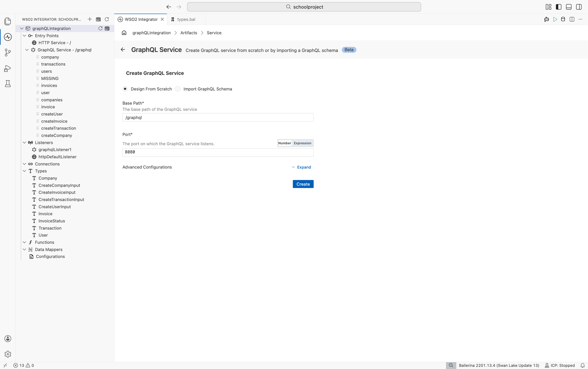Image resolution: width=588 pixels, height=369 pixels.
Task: Click the Create button
Action: point(303,184)
